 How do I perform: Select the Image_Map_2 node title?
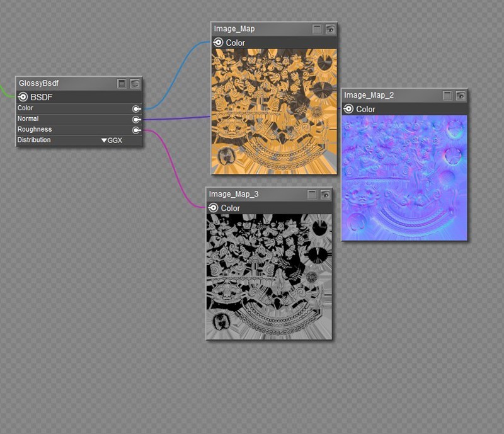[369, 95]
